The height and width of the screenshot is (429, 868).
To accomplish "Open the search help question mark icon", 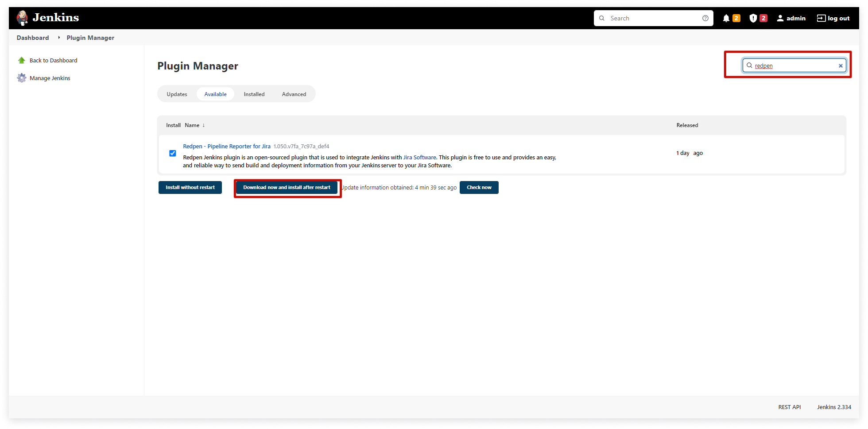I will [x=705, y=18].
